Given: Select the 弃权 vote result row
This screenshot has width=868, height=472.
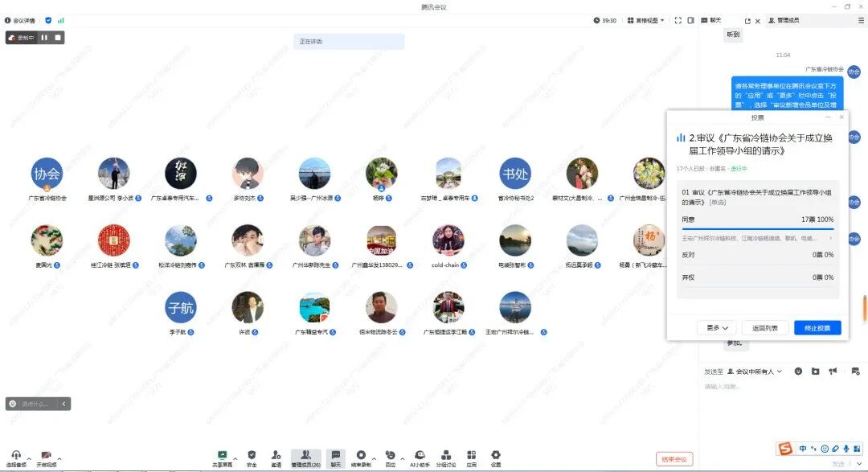Looking at the screenshot, I should [757, 277].
